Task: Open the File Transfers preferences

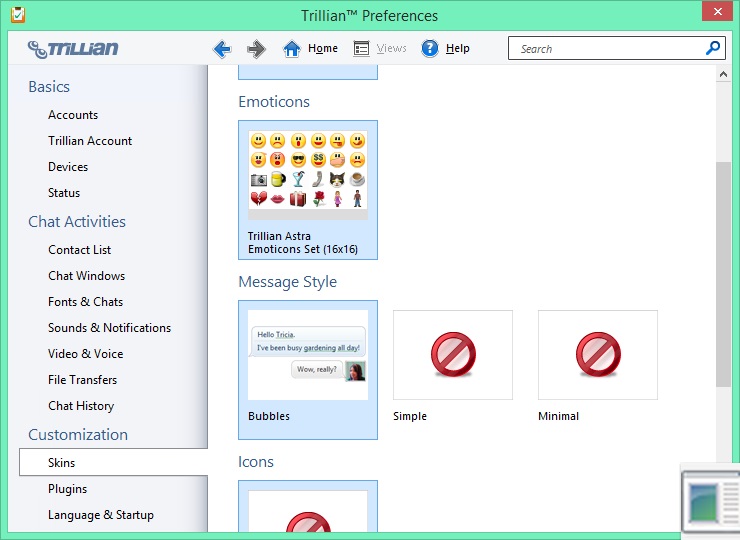Action: click(83, 380)
